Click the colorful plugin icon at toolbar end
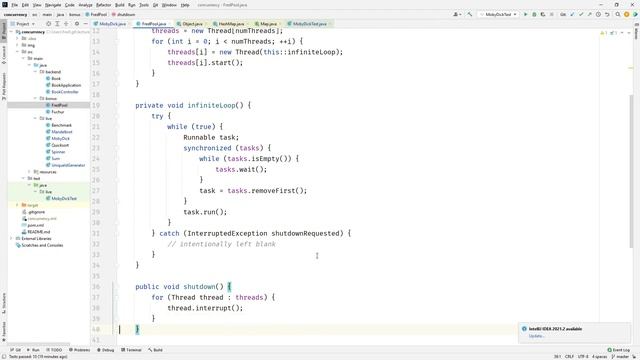The image size is (640, 360). (635, 14)
